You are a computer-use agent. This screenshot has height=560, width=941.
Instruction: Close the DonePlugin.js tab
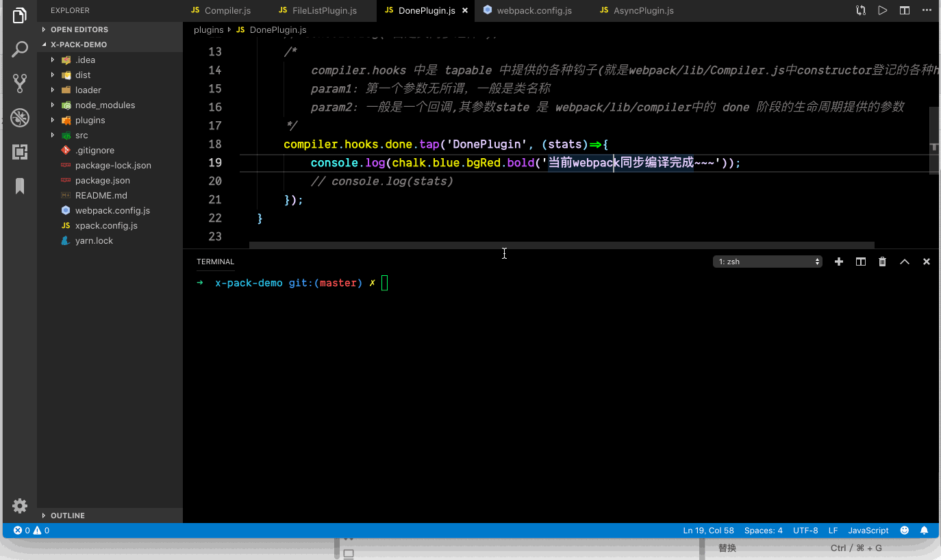pyautogui.click(x=466, y=10)
